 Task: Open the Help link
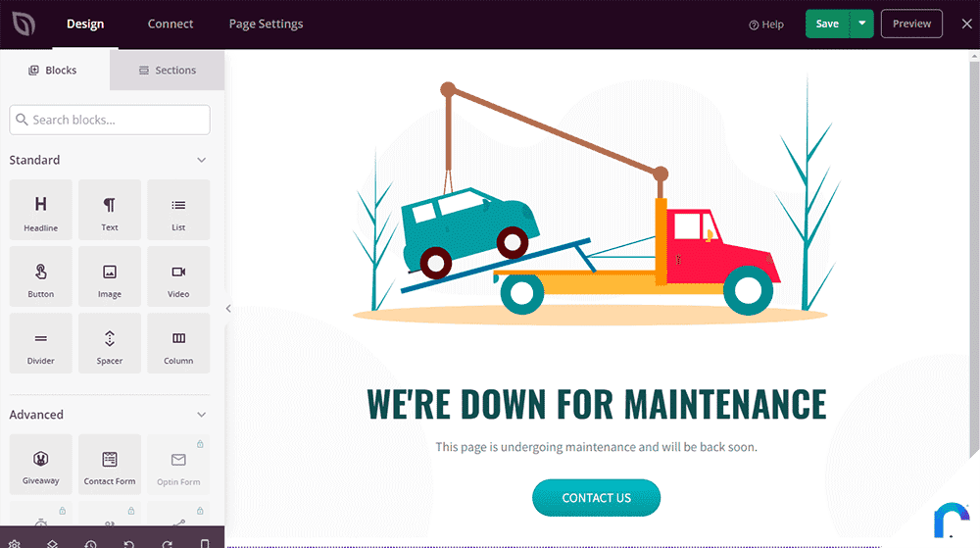766,25
